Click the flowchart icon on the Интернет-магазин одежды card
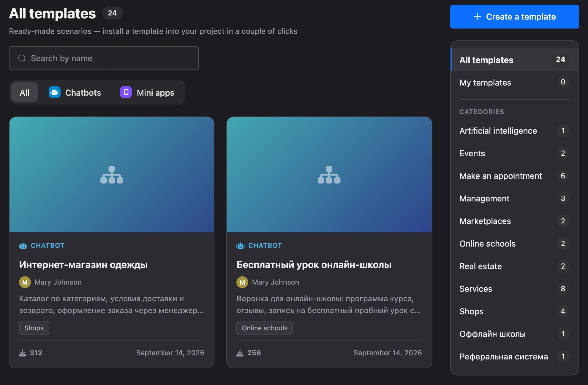The width and height of the screenshot is (588, 385). point(112,175)
